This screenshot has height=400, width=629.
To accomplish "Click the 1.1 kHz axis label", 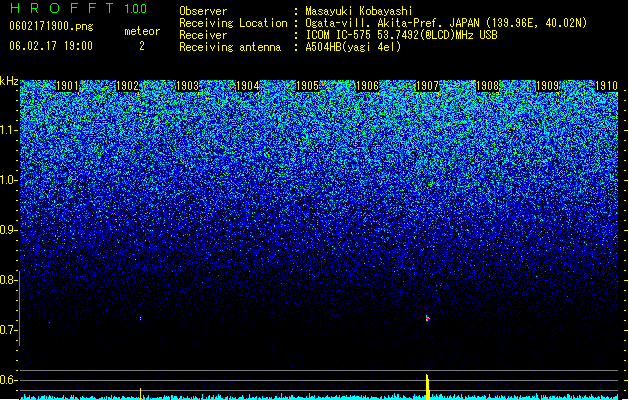I will [x=9, y=130].
